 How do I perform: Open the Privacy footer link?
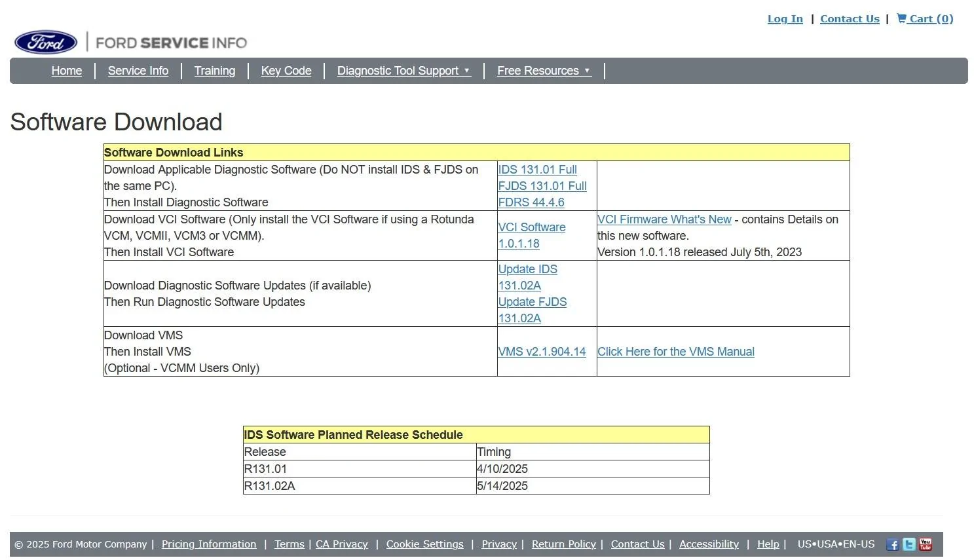[x=499, y=544]
